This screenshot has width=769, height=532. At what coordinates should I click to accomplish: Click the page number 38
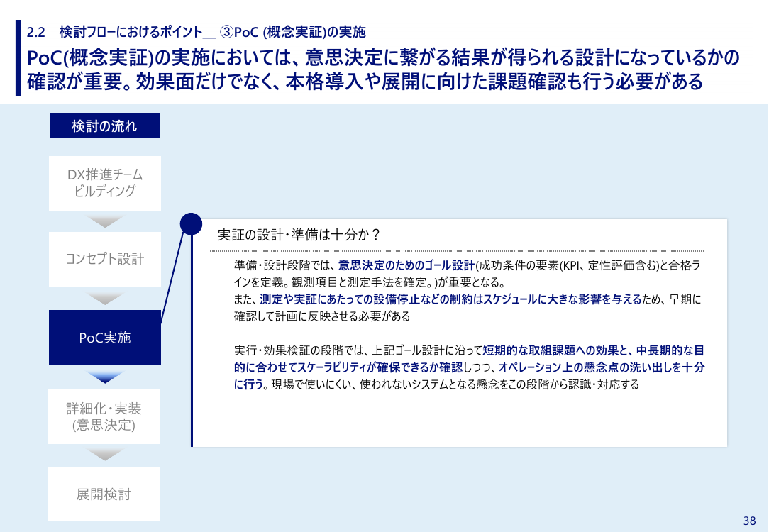tap(749, 521)
